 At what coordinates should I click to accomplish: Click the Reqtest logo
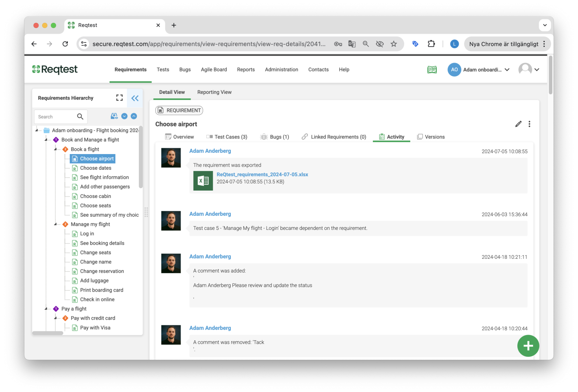click(55, 69)
